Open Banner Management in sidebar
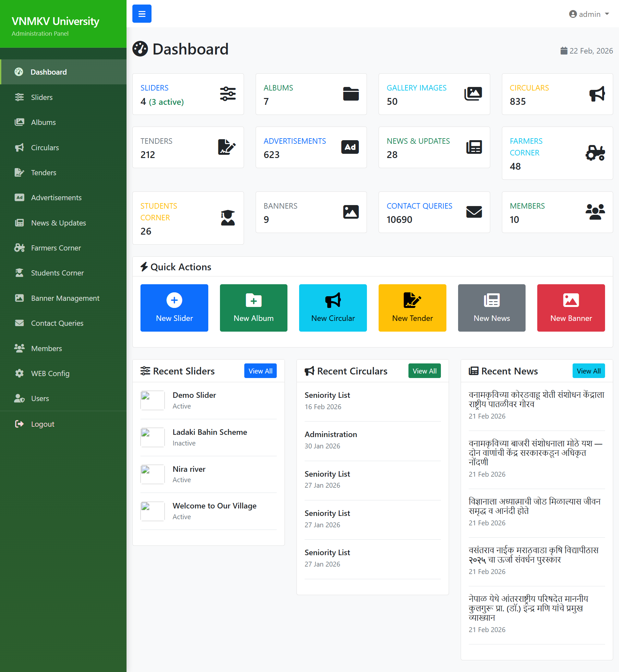 [65, 298]
